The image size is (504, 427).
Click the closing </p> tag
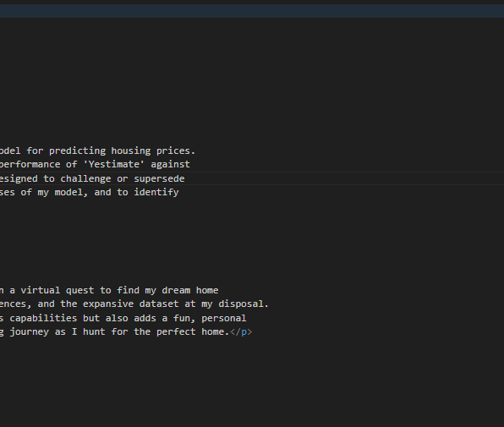click(241, 332)
